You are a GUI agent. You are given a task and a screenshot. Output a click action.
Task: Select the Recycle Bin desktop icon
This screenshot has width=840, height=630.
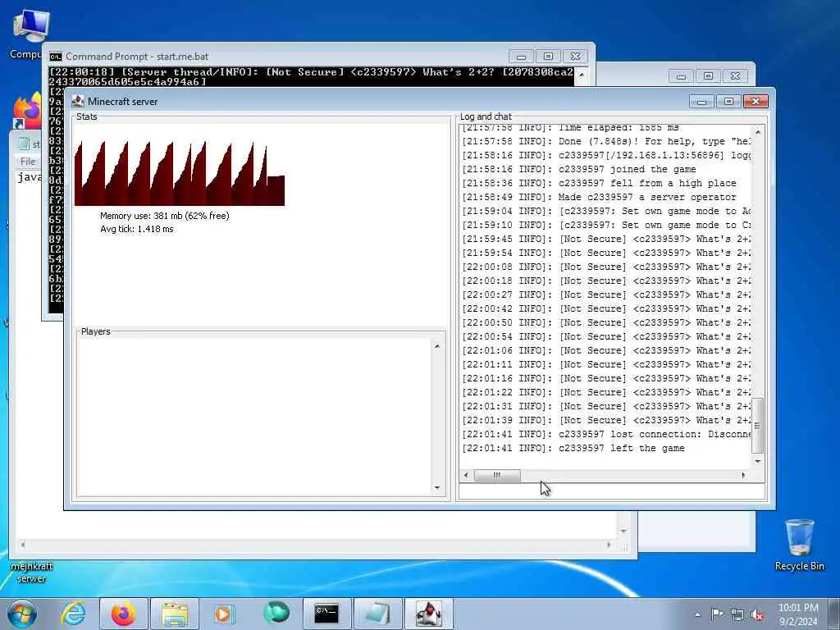(x=799, y=545)
